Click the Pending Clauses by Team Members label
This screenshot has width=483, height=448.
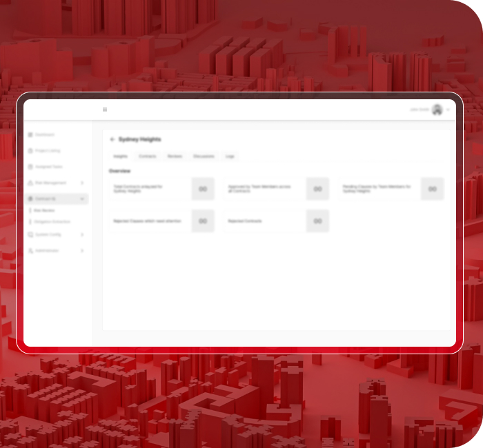click(377, 189)
